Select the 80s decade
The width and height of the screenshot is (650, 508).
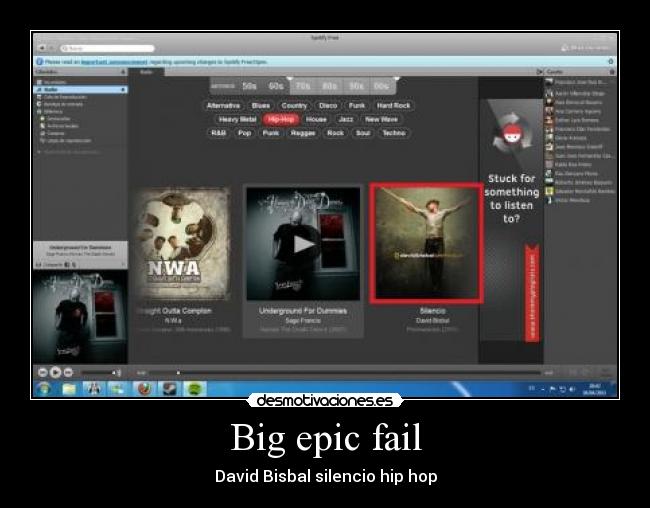point(330,86)
